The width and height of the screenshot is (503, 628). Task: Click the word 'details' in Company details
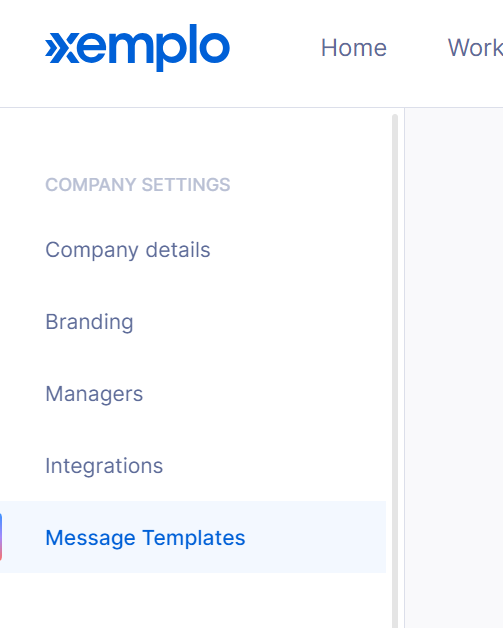tap(178, 250)
